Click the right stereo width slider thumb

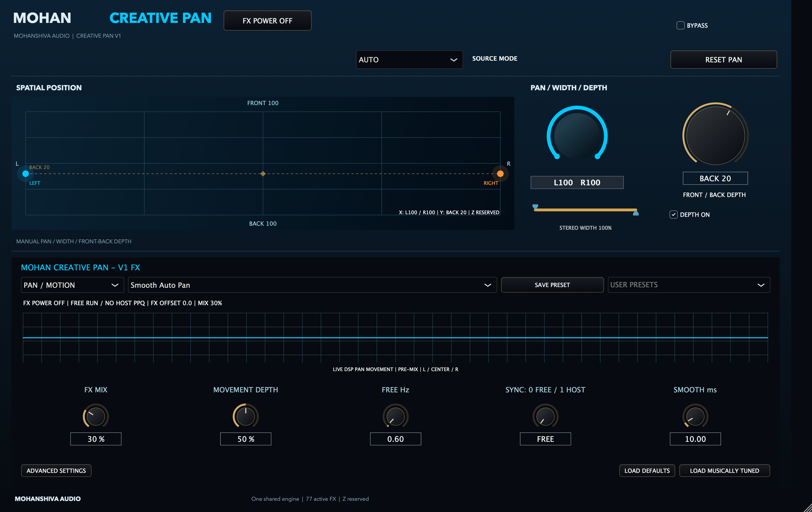pyautogui.click(x=636, y=213)
